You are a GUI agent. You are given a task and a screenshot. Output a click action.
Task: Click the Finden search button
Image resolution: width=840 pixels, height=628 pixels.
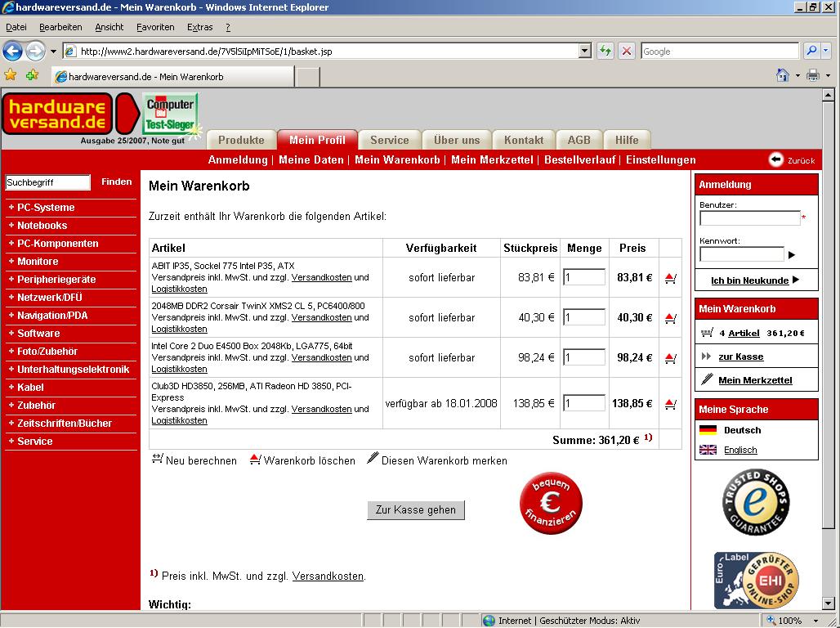(x=117, y=182)
